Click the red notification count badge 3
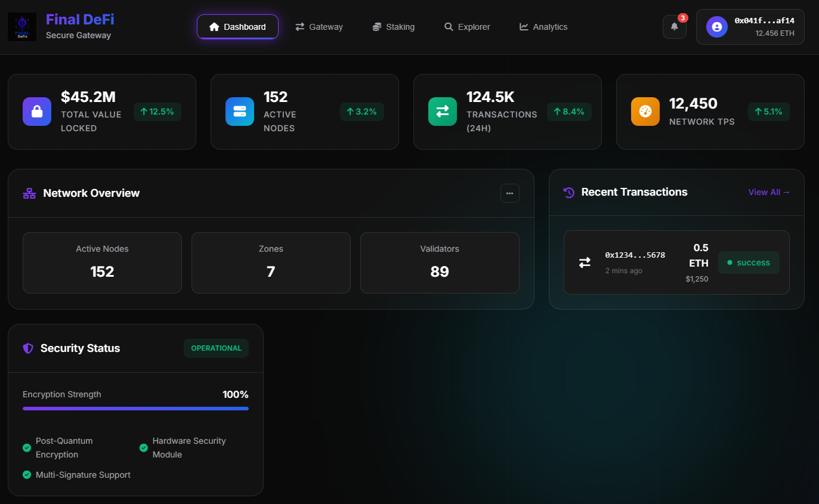The image size is (819, 504). (682, 18)
